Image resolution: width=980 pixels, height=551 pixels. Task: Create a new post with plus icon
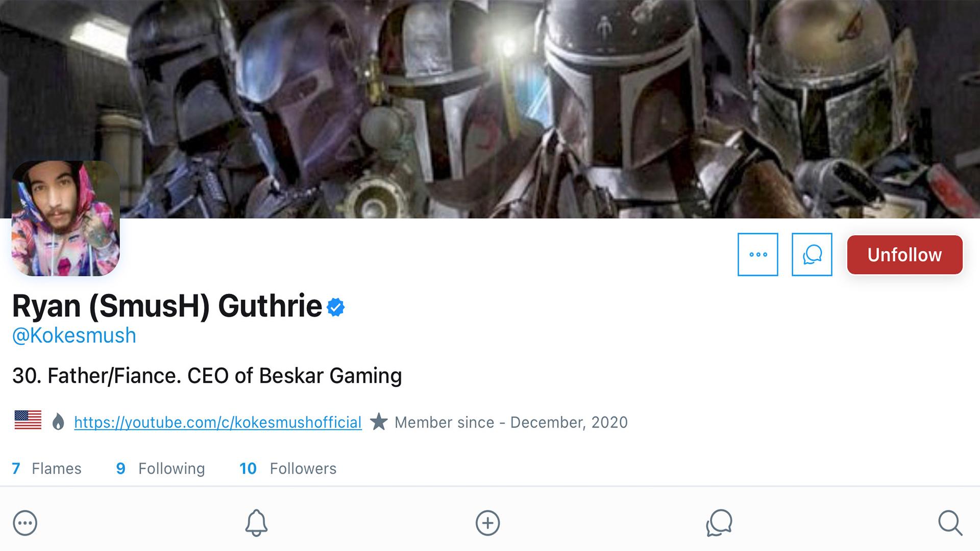(487, 523)
